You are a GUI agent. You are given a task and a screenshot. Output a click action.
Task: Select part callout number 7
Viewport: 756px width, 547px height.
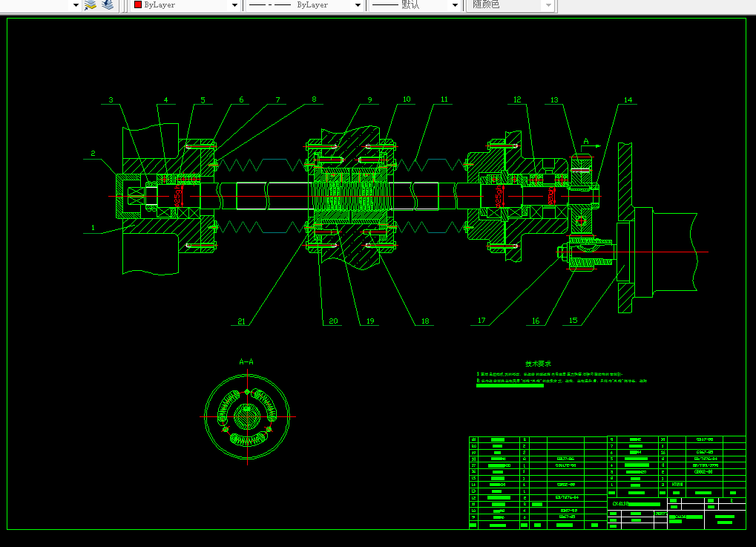pos(277,99)
